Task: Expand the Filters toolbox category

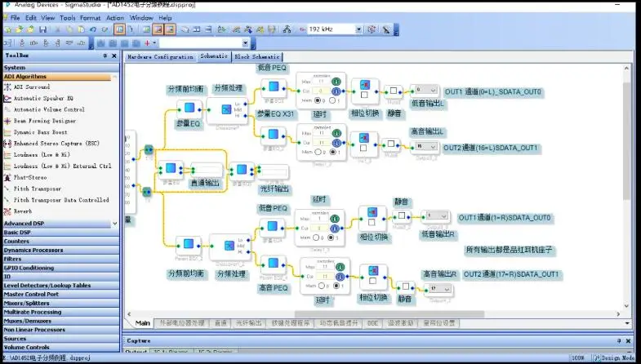Action: point(61,259)
